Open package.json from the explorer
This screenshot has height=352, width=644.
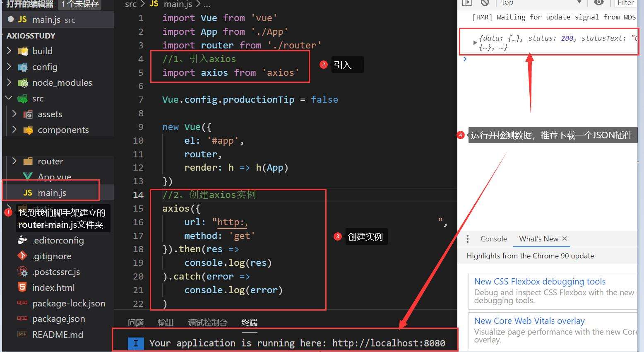(x=58, y=319)
